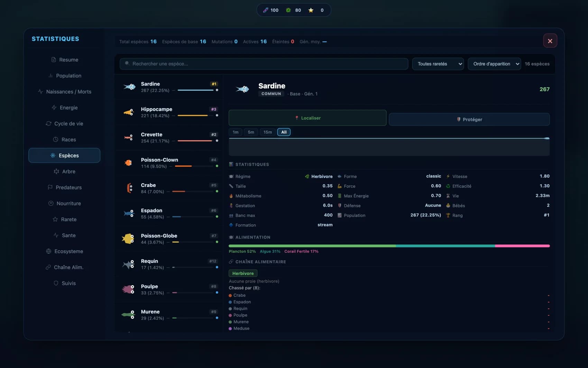Screen dimensions: 588x368
Task: Click the Poisson-Globe pufferfish icon
Action: point(128,239)
